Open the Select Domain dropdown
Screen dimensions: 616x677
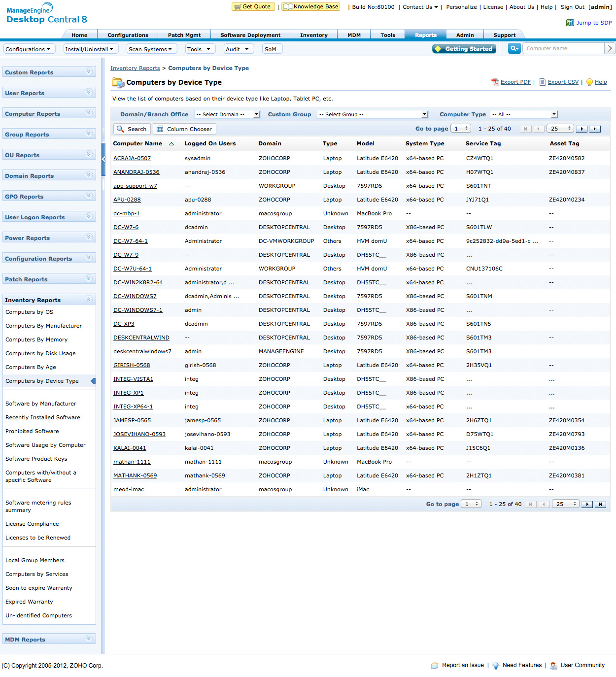pyautogui.click(x=227, y=114)
